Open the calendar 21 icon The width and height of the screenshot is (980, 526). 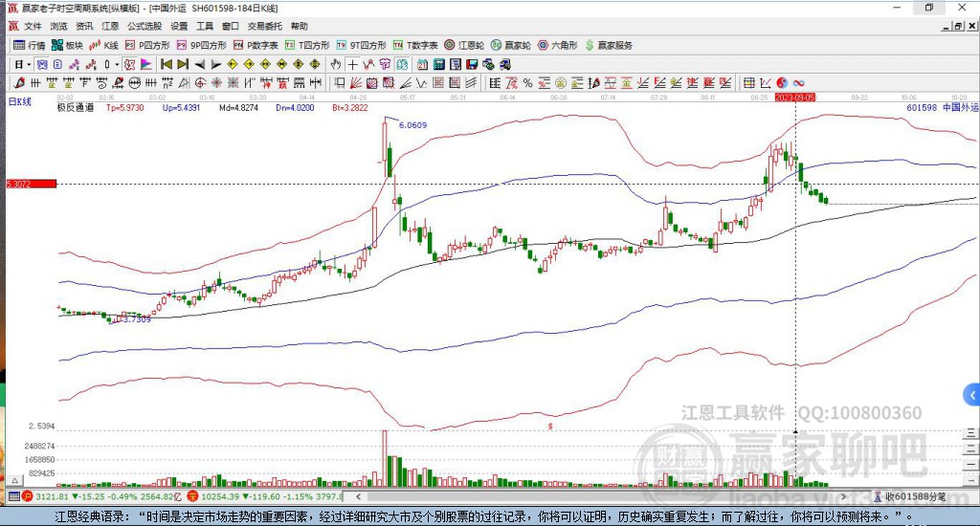(x=422, y=64)
